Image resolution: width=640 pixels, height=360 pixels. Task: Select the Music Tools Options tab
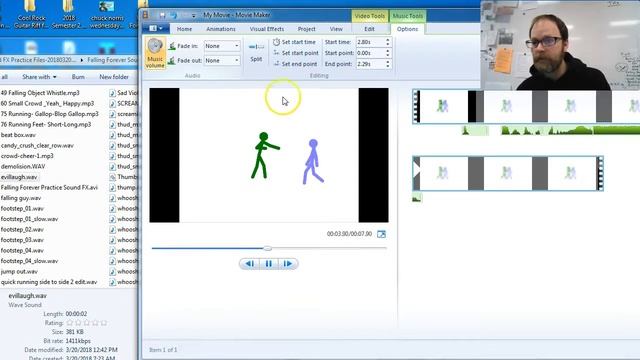tap(407, 29)
